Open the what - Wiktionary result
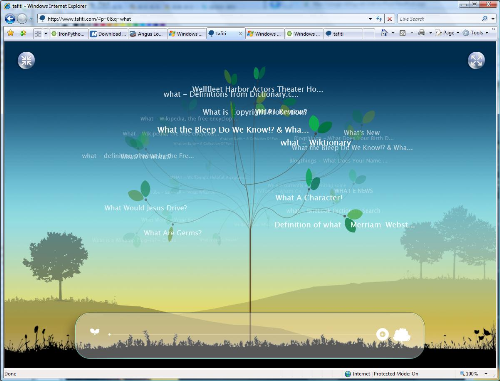 click(316, 143)
